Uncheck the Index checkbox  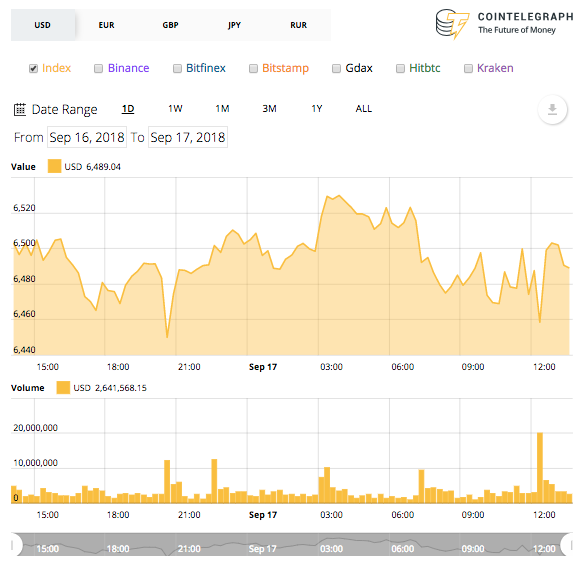point(34,69)
